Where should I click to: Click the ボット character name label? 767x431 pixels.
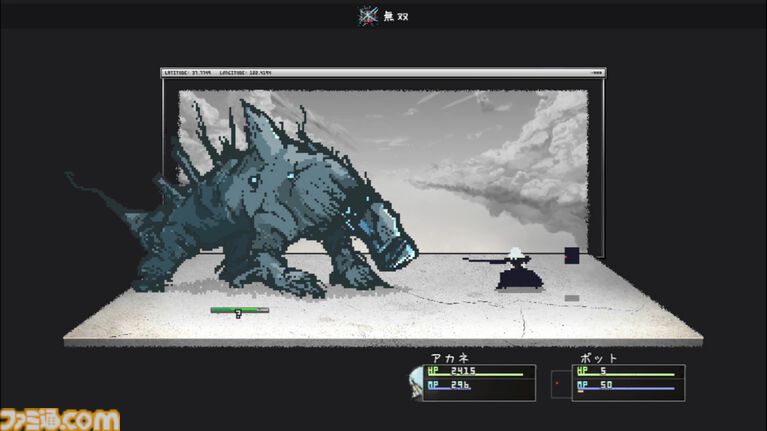point(599,358)
